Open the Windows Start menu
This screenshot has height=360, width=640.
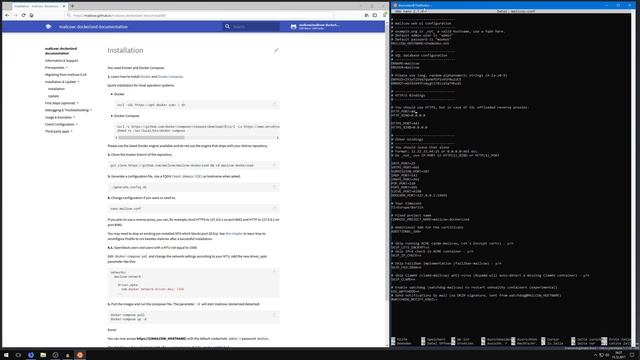point(6,355)
